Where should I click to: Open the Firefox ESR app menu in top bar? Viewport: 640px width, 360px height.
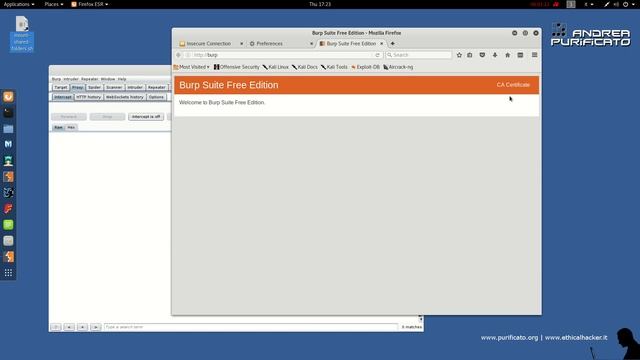[x=90, y=4]
